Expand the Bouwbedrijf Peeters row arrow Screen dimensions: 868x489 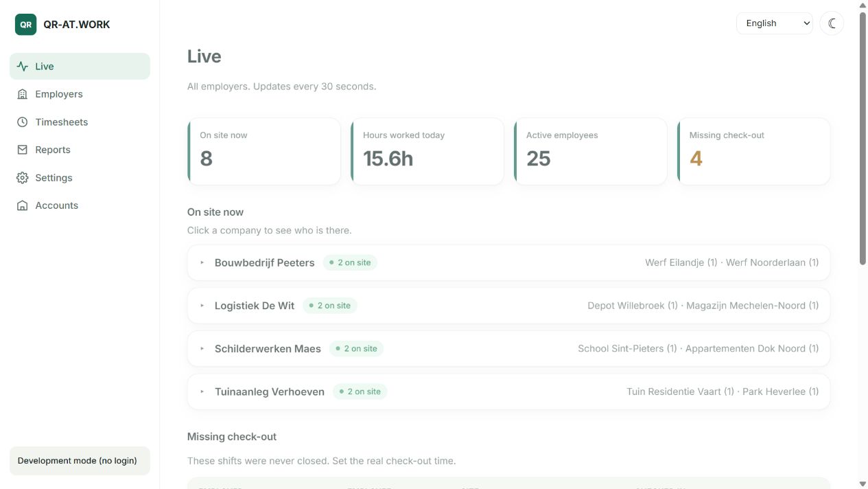tap(202, 262)
